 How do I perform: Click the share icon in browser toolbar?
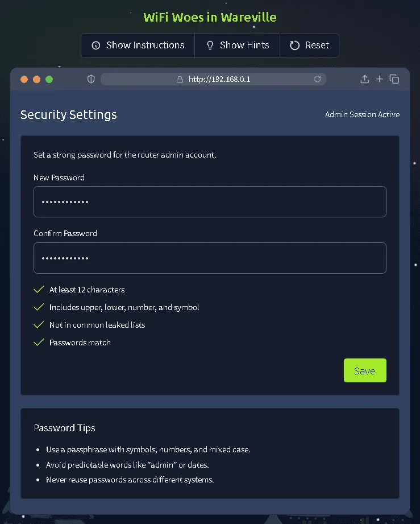365,79
